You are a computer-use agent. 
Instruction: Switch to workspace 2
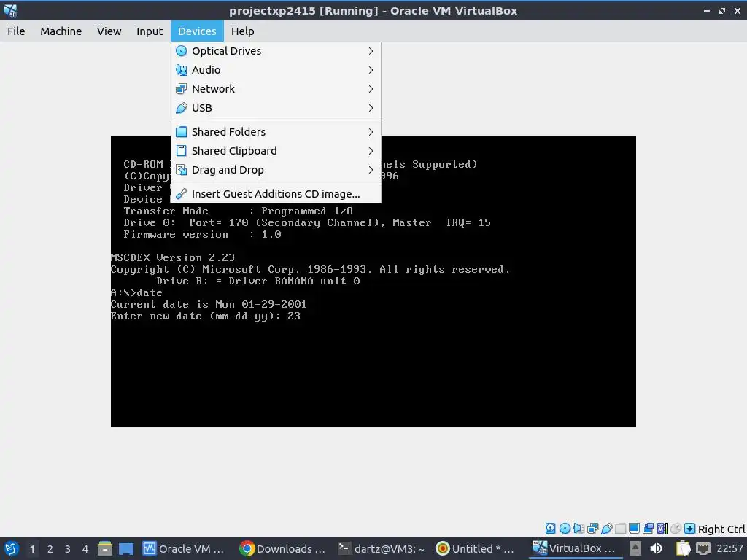tap(50, 549)
